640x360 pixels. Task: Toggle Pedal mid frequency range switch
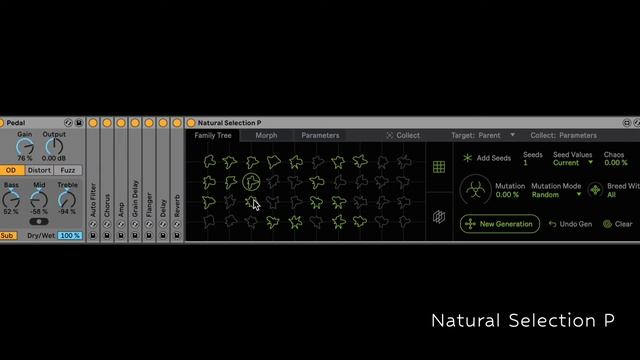tap(39, 222)
